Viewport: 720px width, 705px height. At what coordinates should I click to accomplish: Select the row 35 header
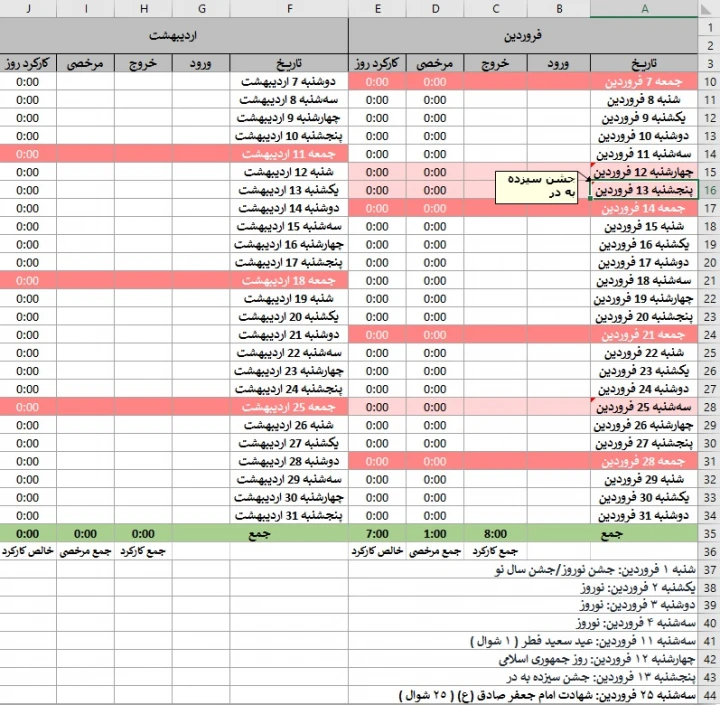(709, 534)
